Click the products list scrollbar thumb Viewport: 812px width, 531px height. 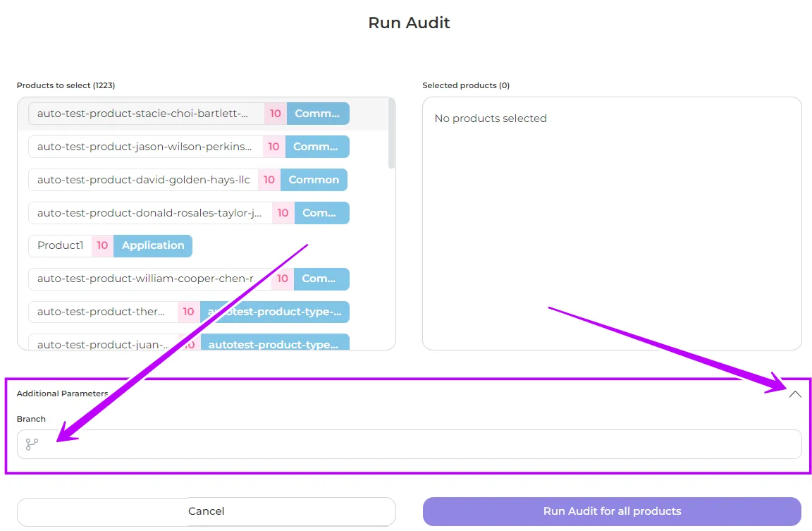tap(391, 134)
